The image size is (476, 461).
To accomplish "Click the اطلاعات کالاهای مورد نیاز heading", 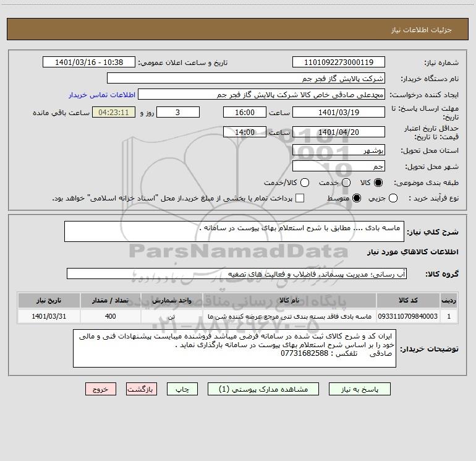I will click(412, 252).
